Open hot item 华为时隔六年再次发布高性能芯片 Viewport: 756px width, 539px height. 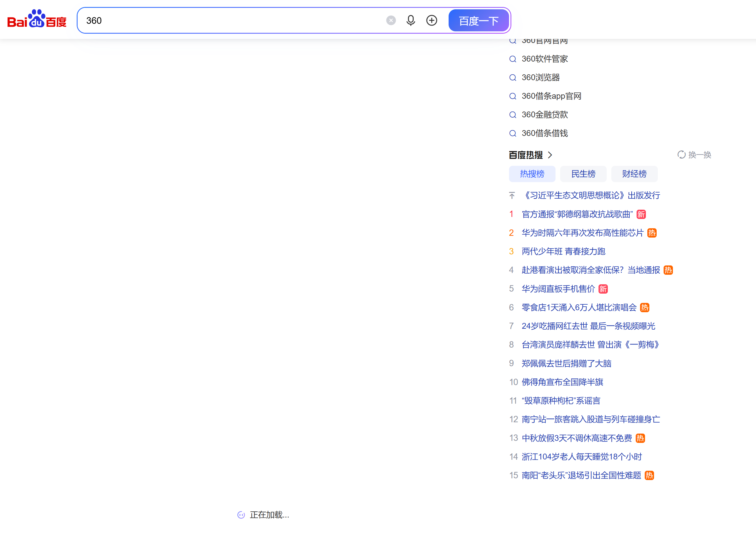pos(582,233)
